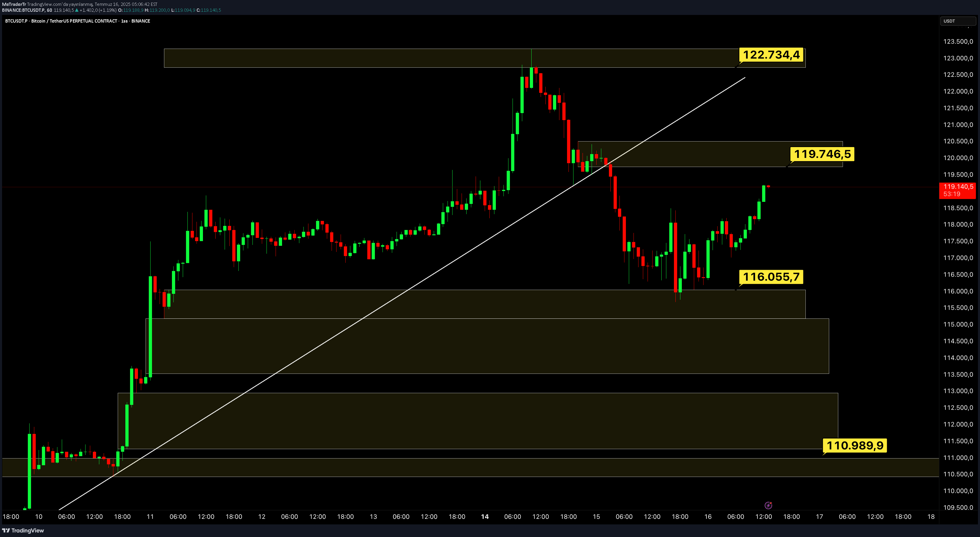Screen dimensions: 980x537
Task: Select the white ascending trendline
Action: [402, 294]
